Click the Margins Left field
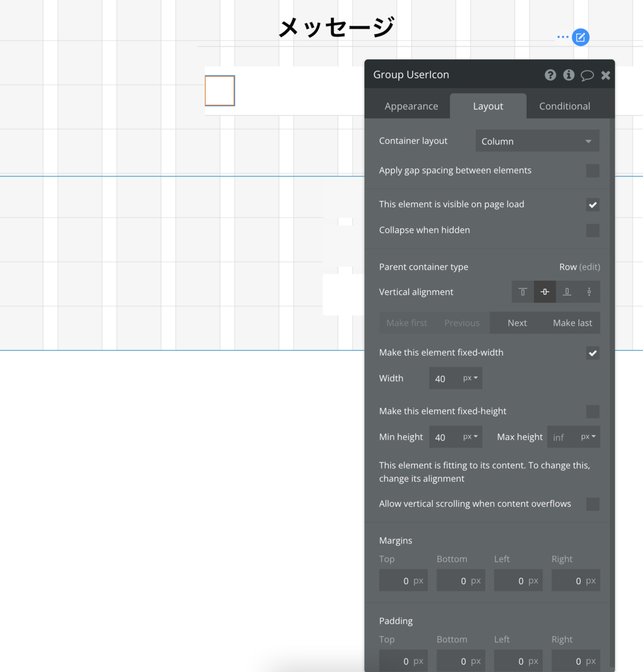 518,581
